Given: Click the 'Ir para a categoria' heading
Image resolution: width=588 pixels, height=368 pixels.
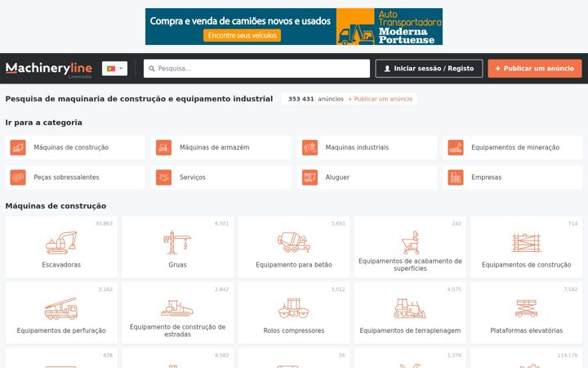Looking at the screenshot, I should point(43,123).
